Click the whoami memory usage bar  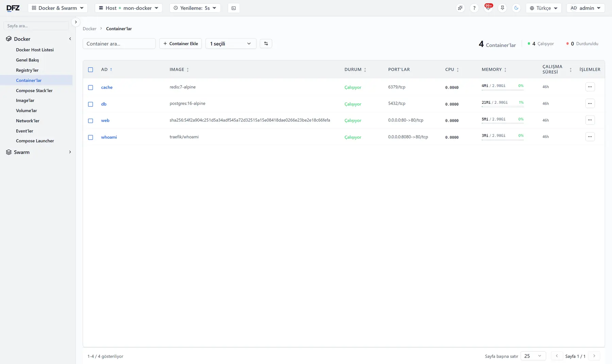(503, 140)
